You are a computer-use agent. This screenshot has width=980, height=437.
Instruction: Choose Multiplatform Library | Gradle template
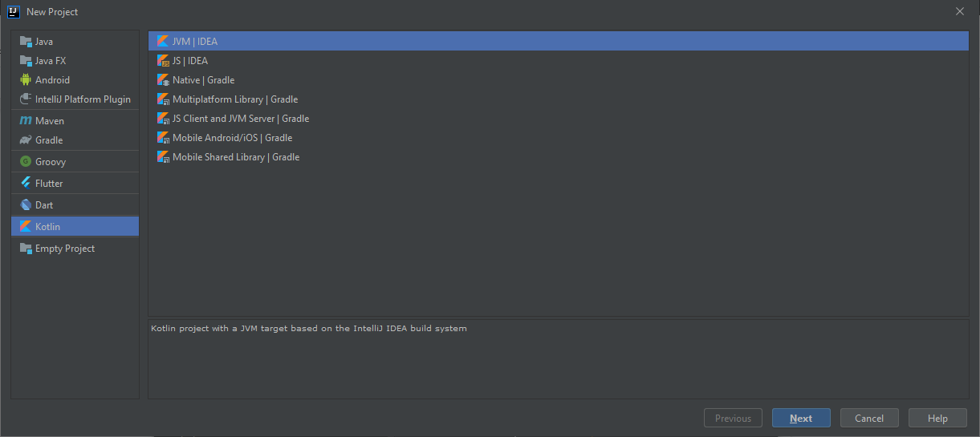tap(235, 99)
